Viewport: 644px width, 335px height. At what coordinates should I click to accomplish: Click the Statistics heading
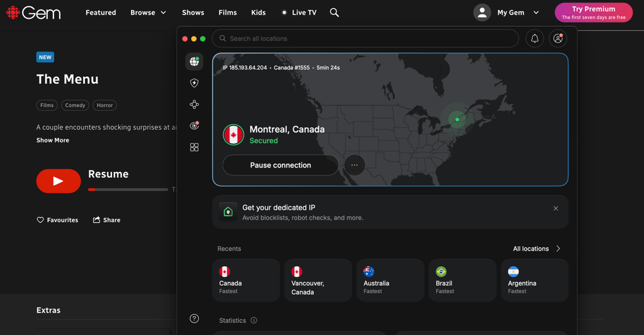pyautogui.click(x=233, y=321)
